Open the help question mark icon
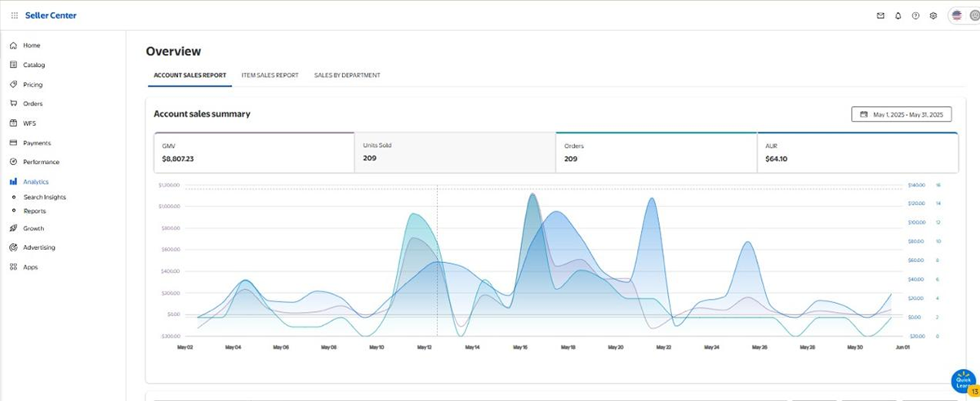 click(x=915, y=16)
